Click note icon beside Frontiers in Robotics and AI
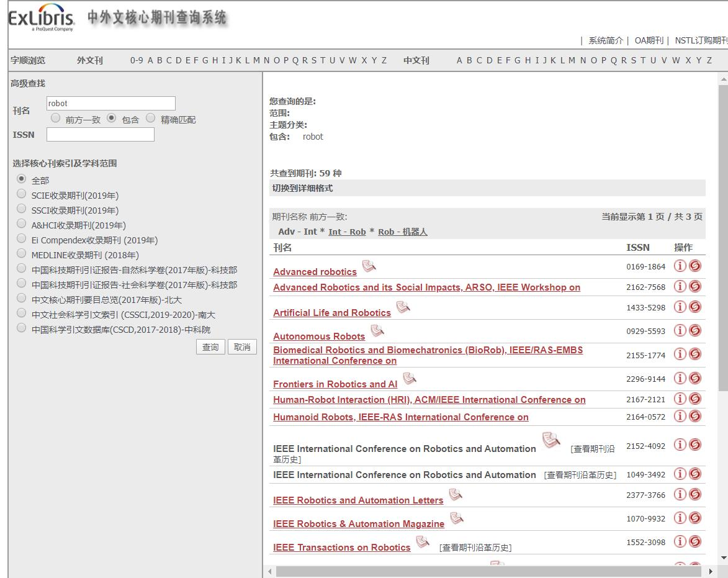Image resolution: width=728 pixels, height=578 pixels. pyautogui.click(x=410, y=378)
